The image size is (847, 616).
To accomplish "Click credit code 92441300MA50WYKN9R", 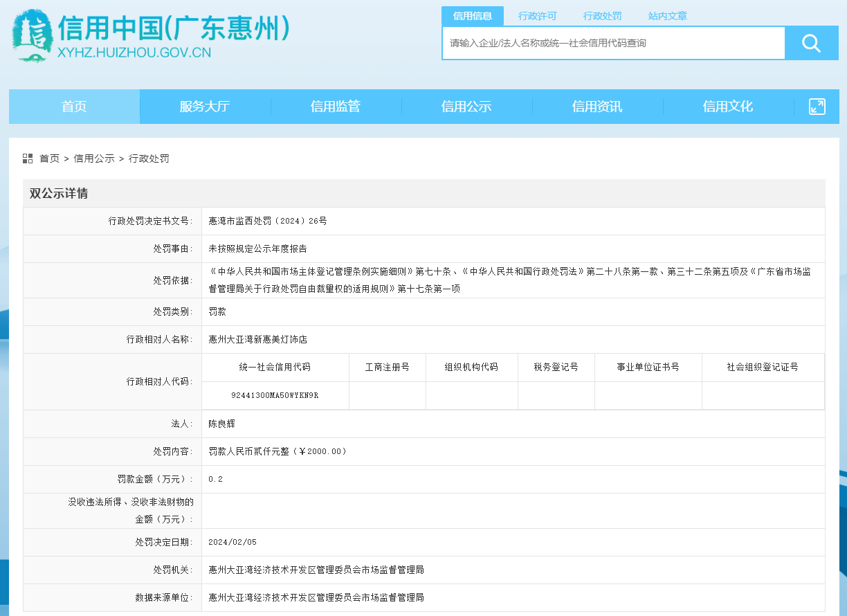I will 275,395.
